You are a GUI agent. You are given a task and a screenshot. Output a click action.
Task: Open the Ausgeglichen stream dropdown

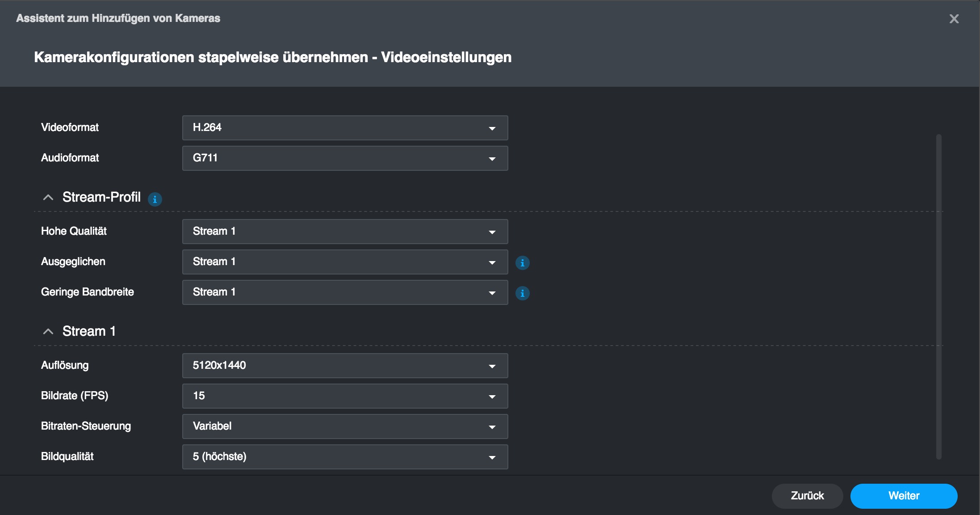click(x=345, y=262)
